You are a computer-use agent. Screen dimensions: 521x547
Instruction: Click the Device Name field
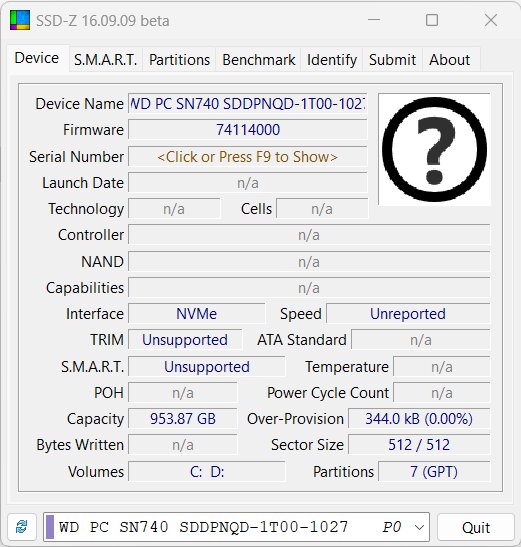point(248,104)
